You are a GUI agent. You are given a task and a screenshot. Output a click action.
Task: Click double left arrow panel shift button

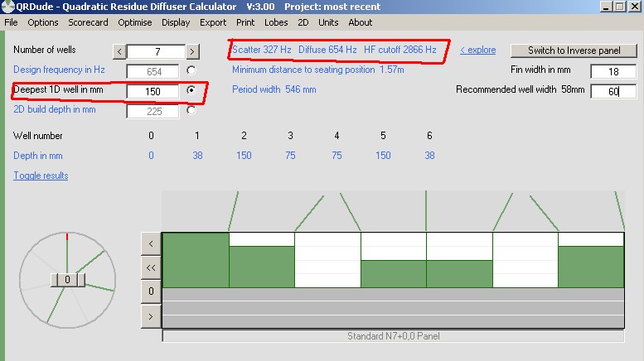tap(151, 268)
